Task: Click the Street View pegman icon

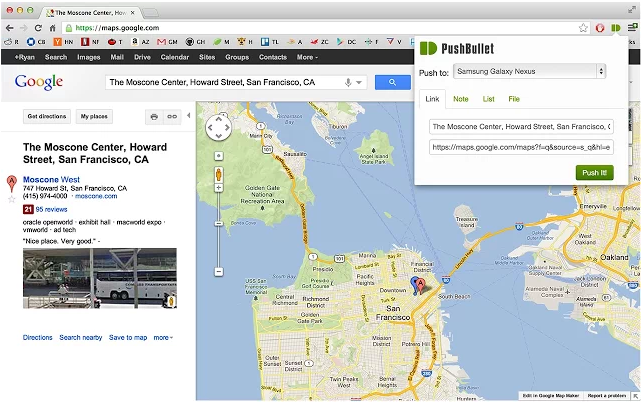Action: tap(219, 174)
